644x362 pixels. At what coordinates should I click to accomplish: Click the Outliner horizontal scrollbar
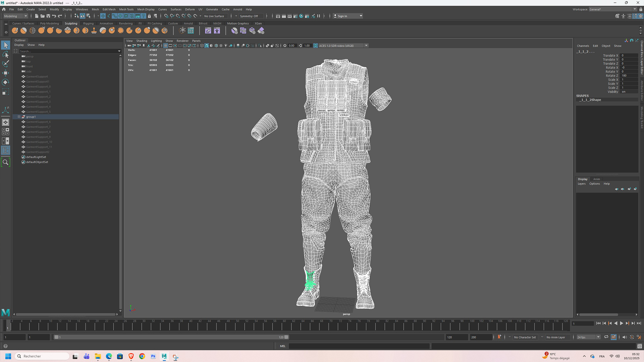(65, 314)
